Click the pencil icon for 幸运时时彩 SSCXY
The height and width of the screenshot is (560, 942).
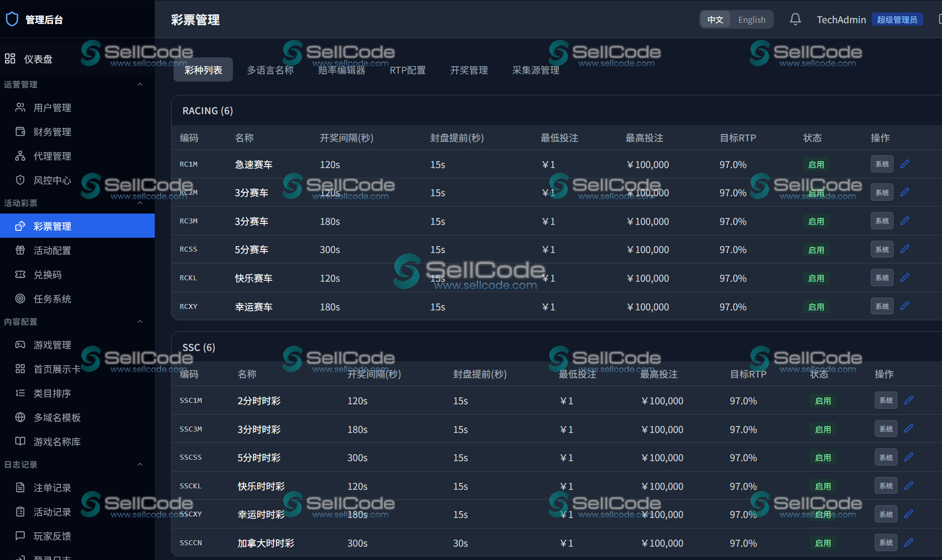(x=909, y=514)
